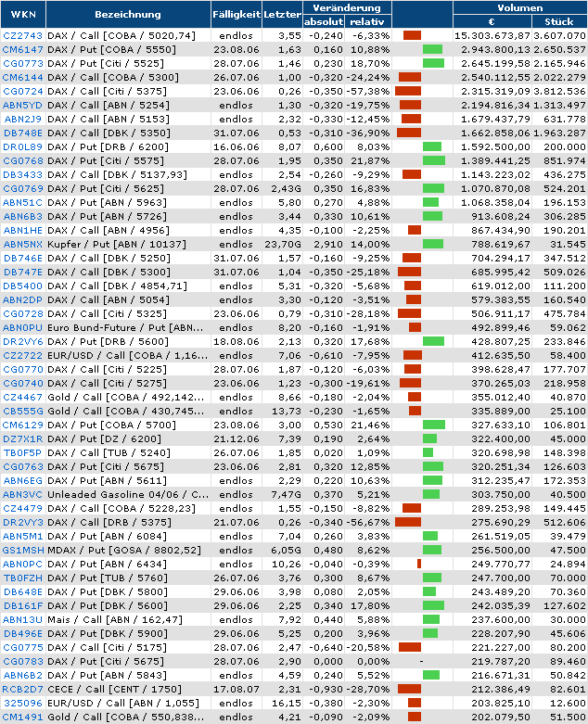This screenshot has height=724, width=588.
Task: Click red change bar in DR2VY3 row
Action: 408,522
